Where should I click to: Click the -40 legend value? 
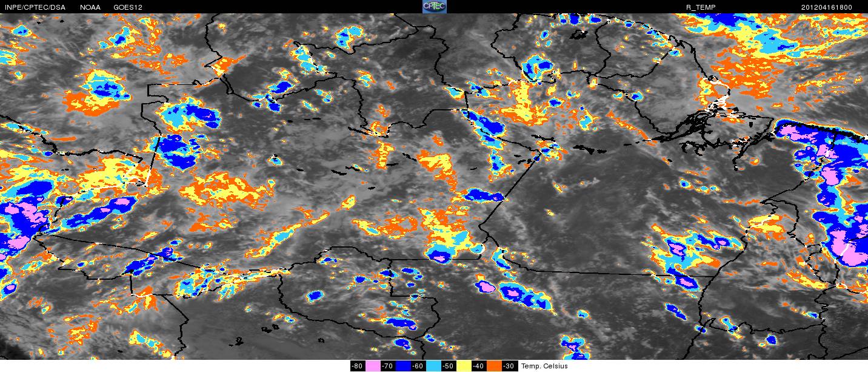[479, 366]
